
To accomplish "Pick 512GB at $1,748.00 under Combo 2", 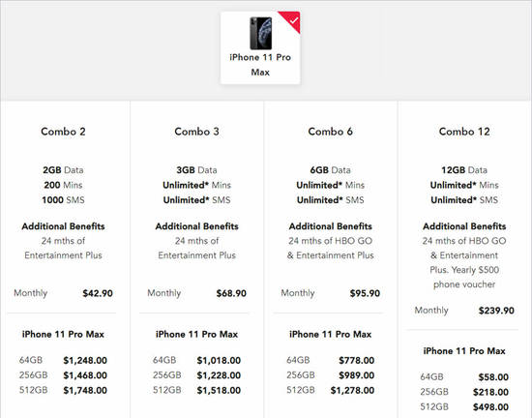I will (63, 390).
